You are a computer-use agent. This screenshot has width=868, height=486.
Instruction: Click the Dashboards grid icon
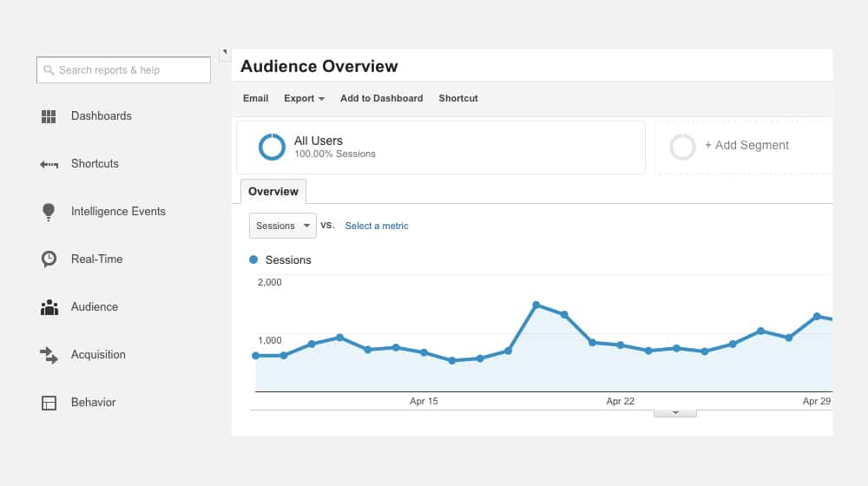[49, 116]
